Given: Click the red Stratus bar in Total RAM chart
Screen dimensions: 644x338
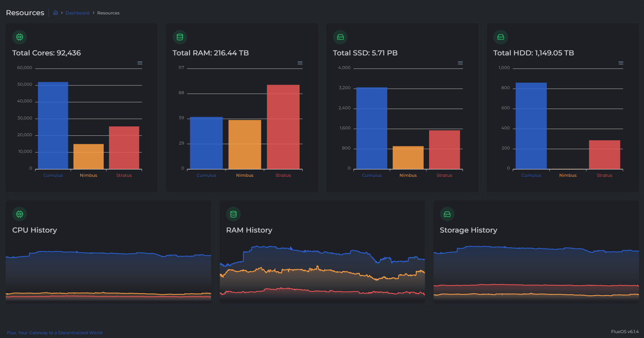Looking at the screenshot, I should coord(283,127).
